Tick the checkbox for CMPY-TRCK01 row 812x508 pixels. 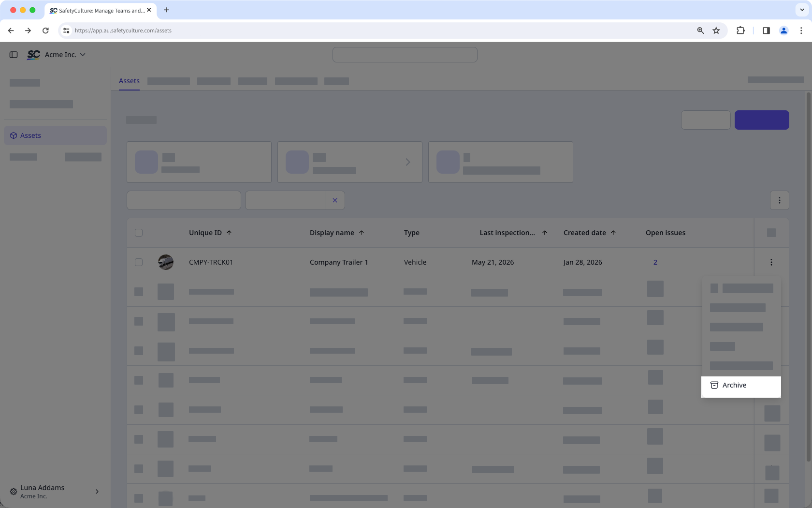click(139, 262)
